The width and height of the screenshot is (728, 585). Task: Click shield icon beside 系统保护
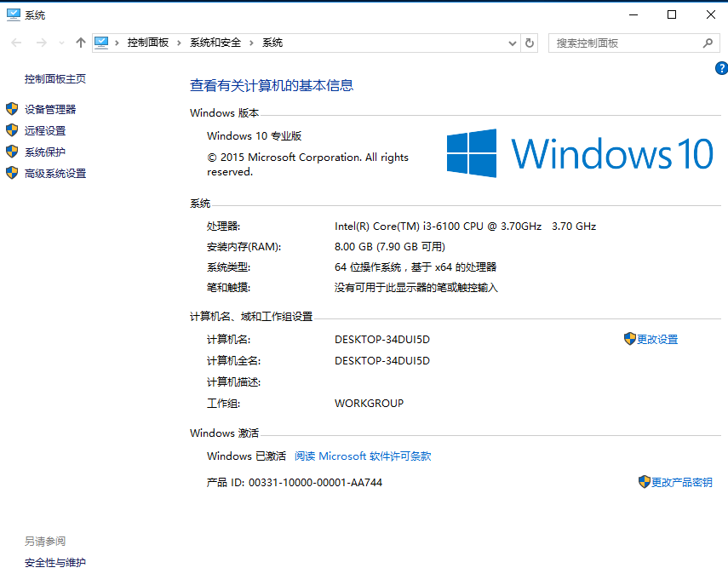(x=12, y=152)
